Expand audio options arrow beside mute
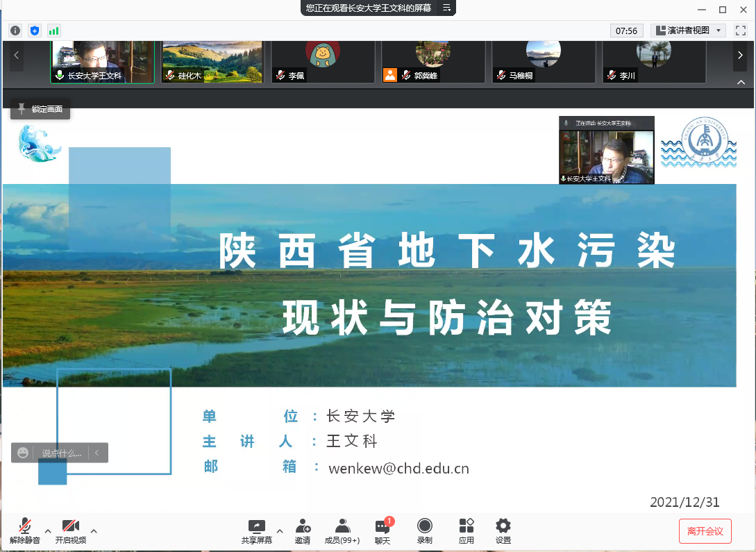Image resolution: width=756 pixels, height=552 pixels. click(48, 530)
